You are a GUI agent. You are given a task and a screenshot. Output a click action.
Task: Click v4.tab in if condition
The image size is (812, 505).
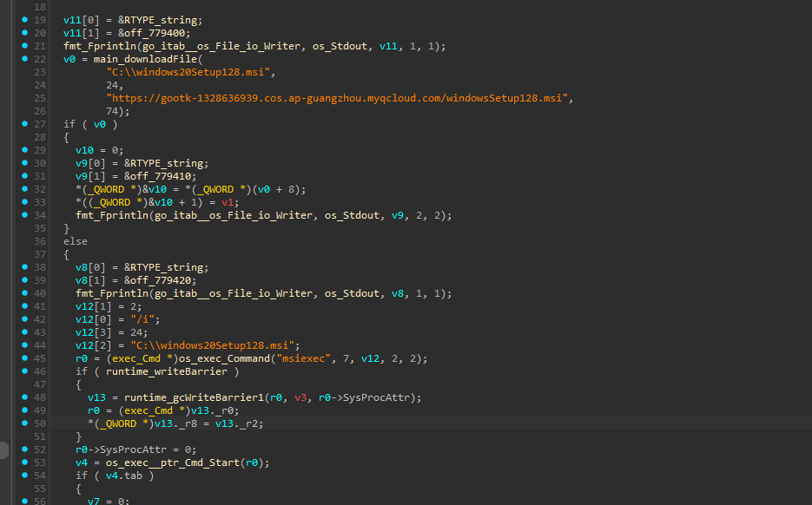pos(124,475)
